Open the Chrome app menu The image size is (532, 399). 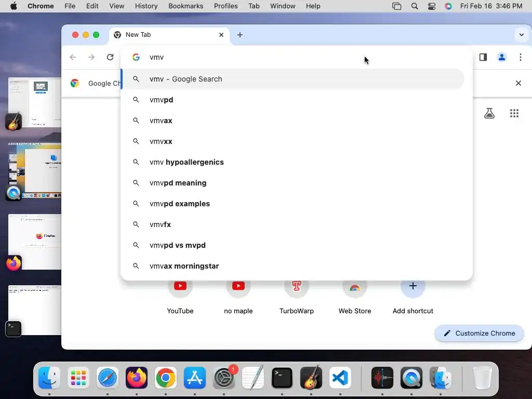point(41,6)
